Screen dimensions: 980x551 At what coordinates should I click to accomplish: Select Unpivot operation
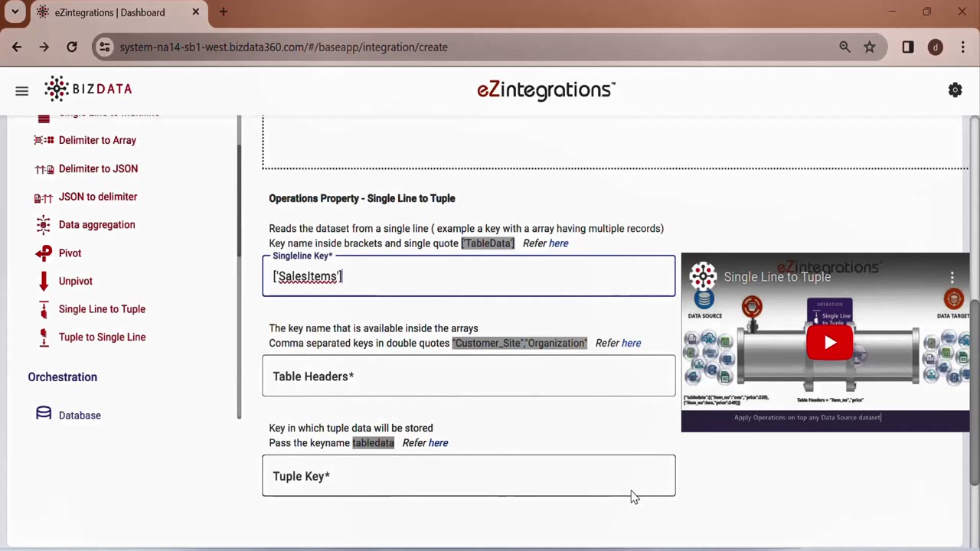coord(75,281)
